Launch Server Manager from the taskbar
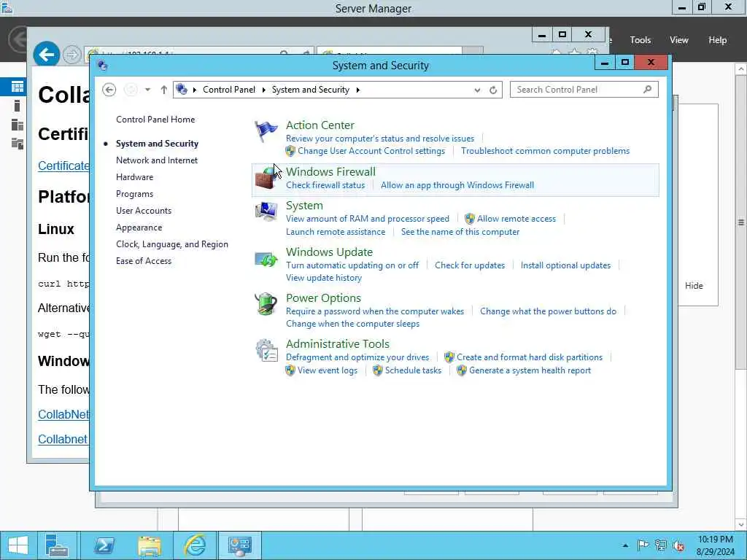 [x=57, y=545]
